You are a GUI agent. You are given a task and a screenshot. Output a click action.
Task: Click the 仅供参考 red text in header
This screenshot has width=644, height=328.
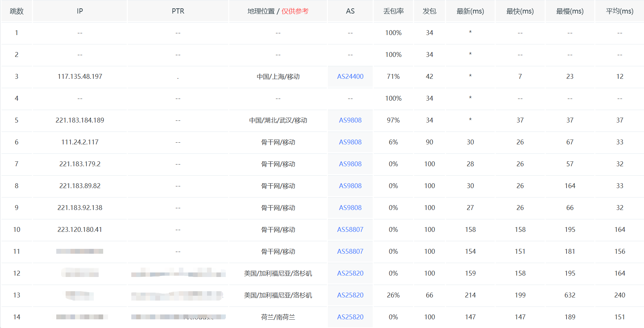pos(295,11)
